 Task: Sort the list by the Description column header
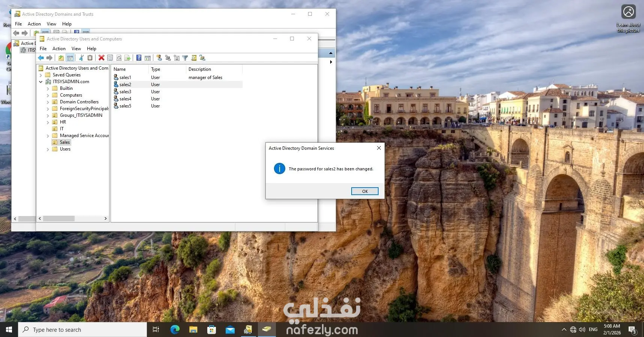(214, 69)
